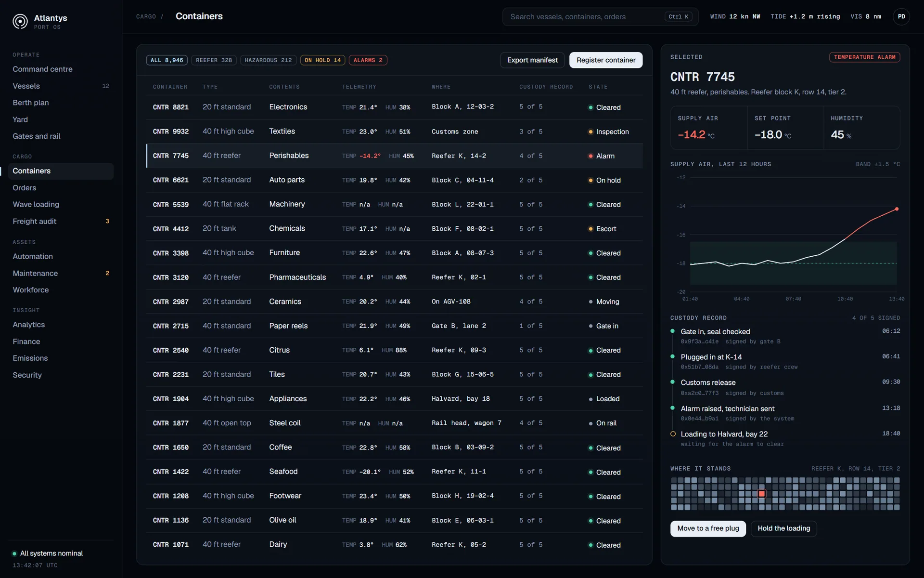Open Wave loading in sidebar

click(x=61, y=204)
